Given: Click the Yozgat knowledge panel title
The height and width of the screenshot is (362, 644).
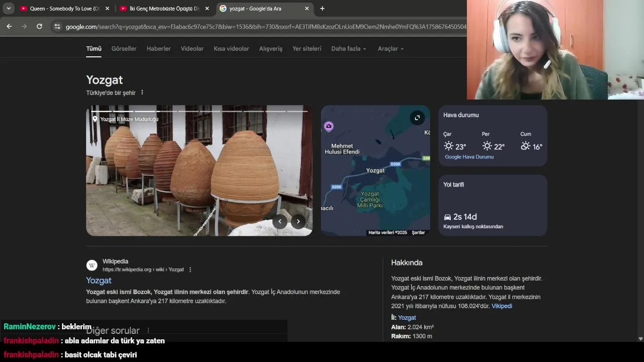Looking at the screenshot, I should [x=104, y=80].
